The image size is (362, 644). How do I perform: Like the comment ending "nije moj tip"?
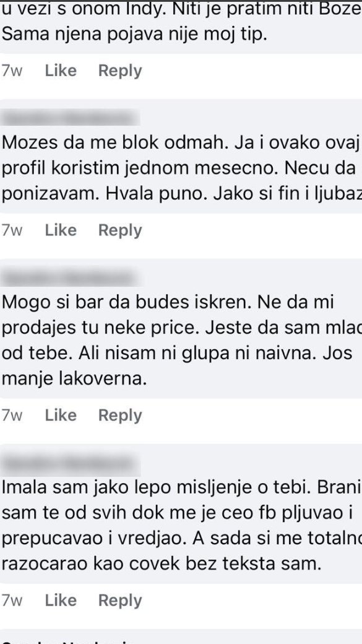(61, 71)
